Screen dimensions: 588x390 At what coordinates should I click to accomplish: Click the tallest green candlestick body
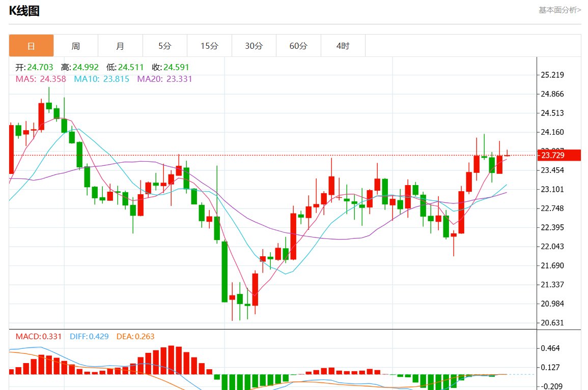click(x=225, y=272)
